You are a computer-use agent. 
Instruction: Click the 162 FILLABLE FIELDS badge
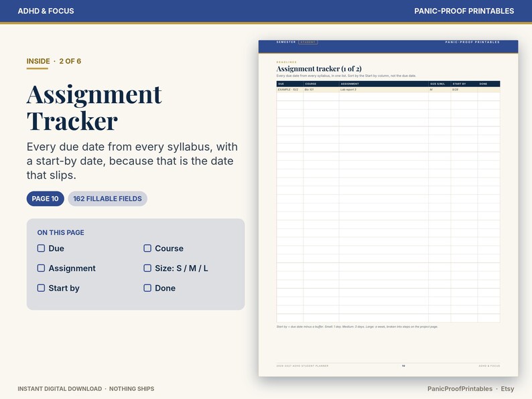coord(107,199)
